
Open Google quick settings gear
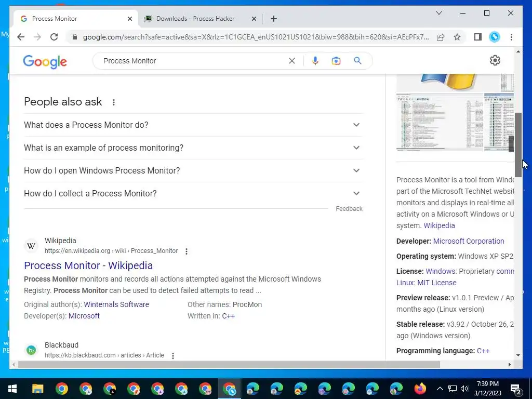coord(495,60)
